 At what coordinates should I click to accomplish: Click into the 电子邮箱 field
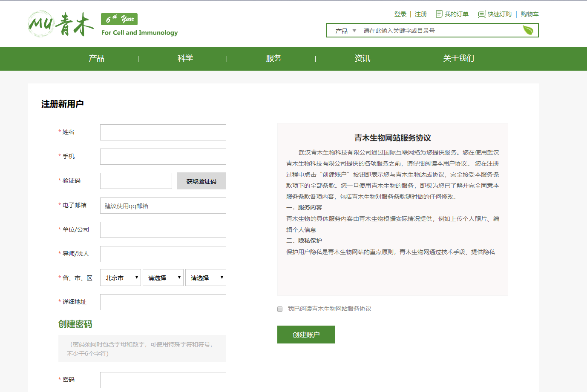click(x=163, y=206)
